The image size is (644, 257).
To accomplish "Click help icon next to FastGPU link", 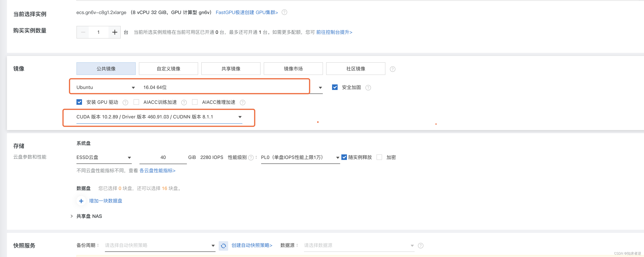I will (x=284, y=12).
